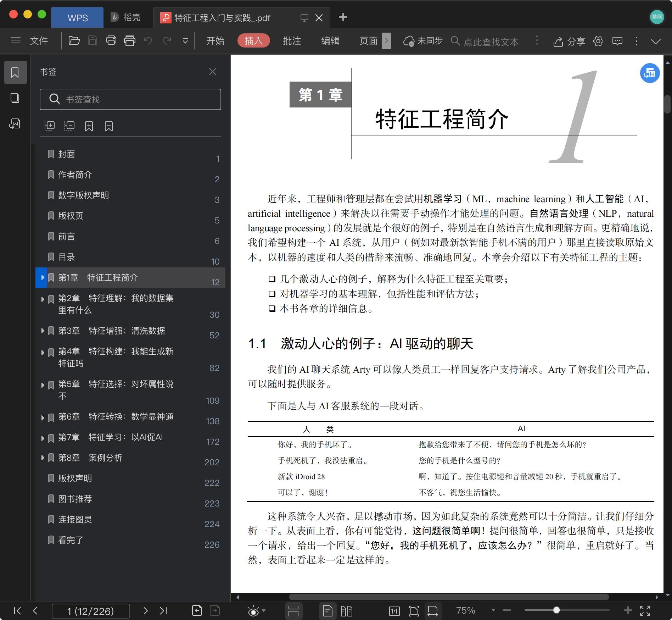This screenshot has height=620, width=672.
Task: Click the go back view icon
Action: [197, 610]
